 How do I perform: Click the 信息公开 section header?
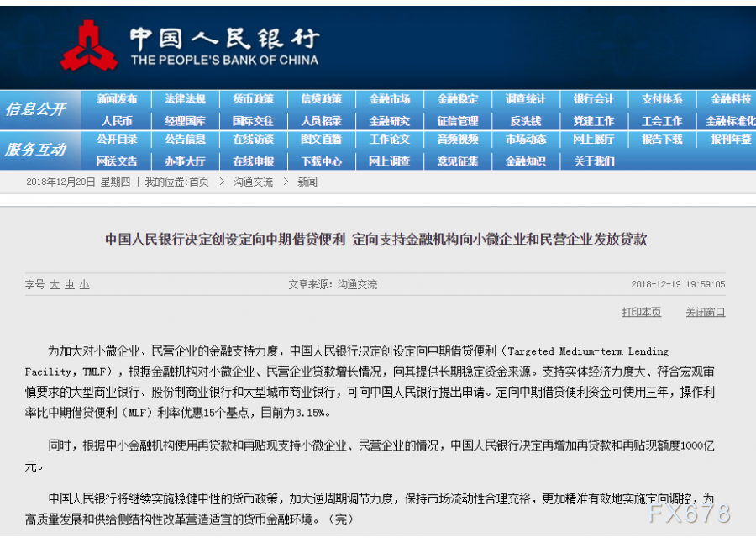35,109
